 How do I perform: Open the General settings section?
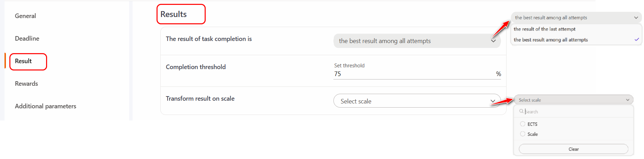[25, 16]
